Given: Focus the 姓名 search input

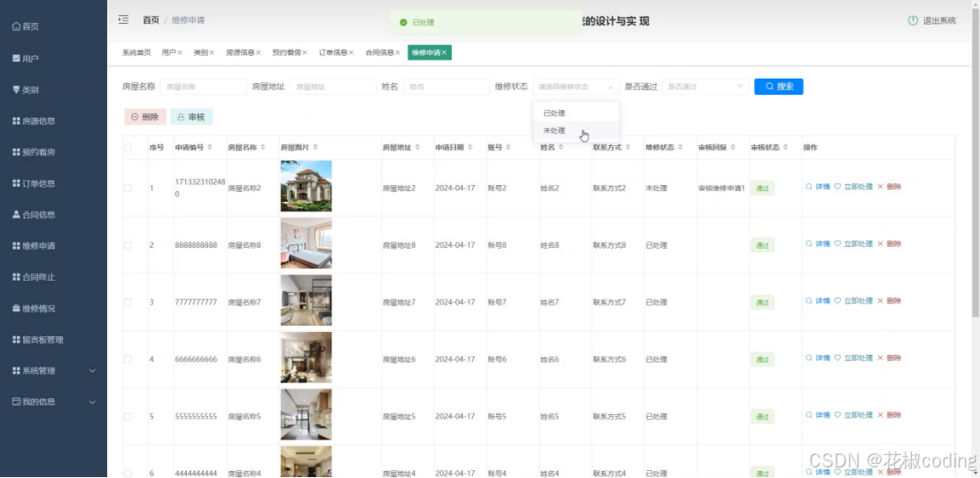Looking at the screenshot, I should coord(447,87).
